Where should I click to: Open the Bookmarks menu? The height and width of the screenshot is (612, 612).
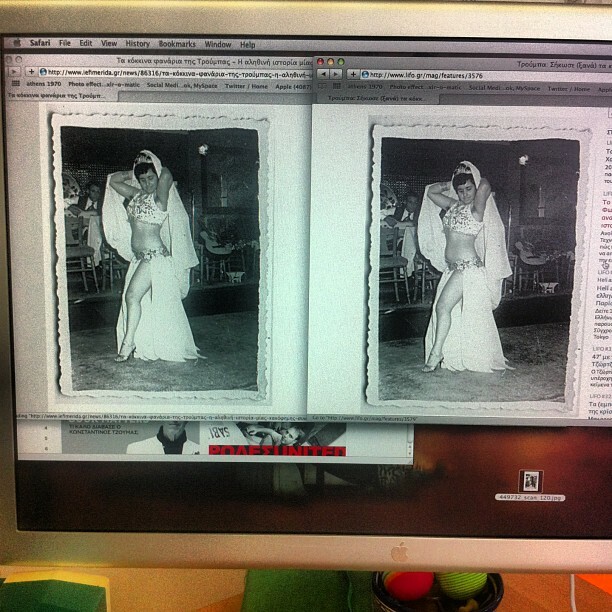tap(177, 44)
